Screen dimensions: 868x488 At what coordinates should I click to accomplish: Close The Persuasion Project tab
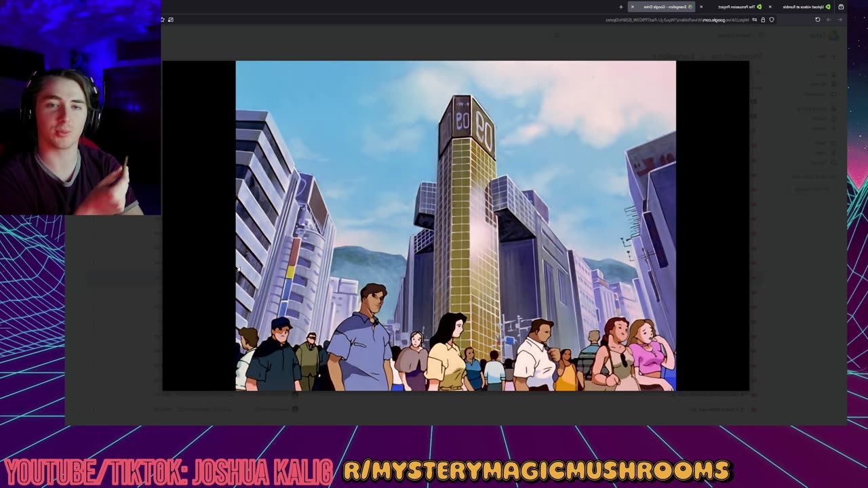pos(701,7)
